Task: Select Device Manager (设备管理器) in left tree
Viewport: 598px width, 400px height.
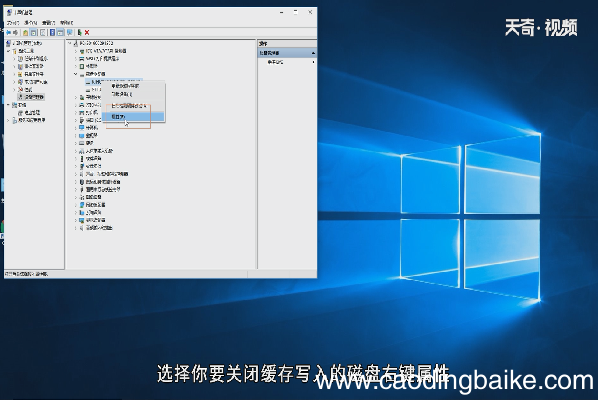Action: [x=32, y=97]
